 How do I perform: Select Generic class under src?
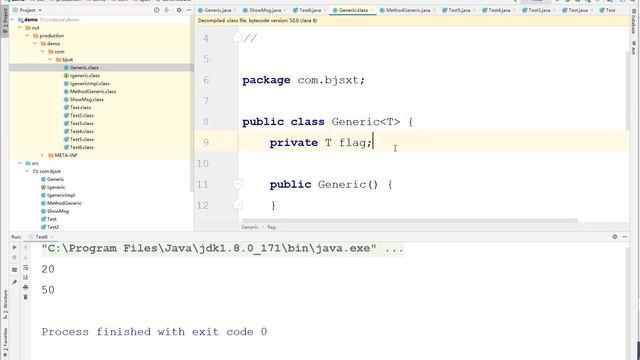click(55, 179)
